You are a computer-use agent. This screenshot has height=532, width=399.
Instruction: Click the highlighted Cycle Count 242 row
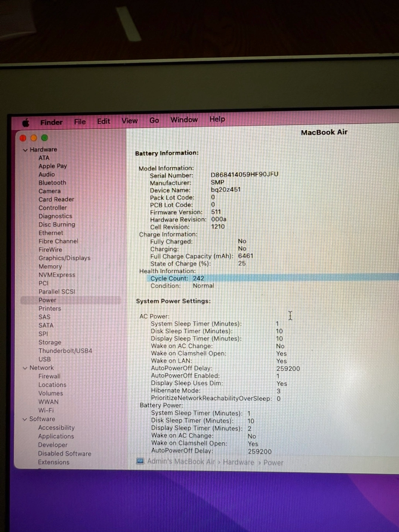273,278
